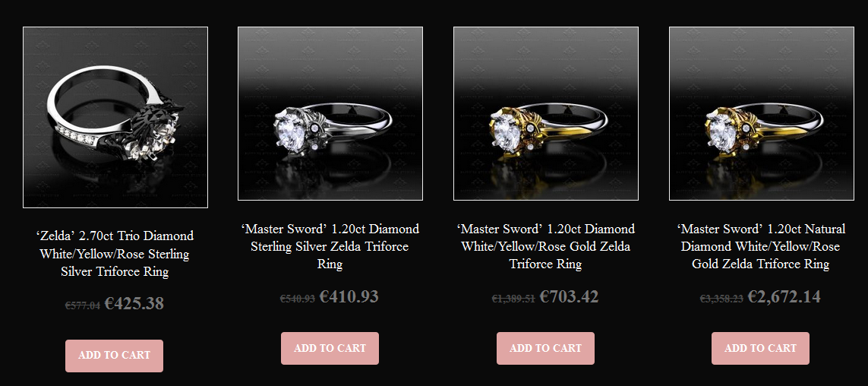The height and width of the screenshot is (386, 868).
Task: View the Sterling Silver Master Sword ring photo
Action: pos(330,113)
